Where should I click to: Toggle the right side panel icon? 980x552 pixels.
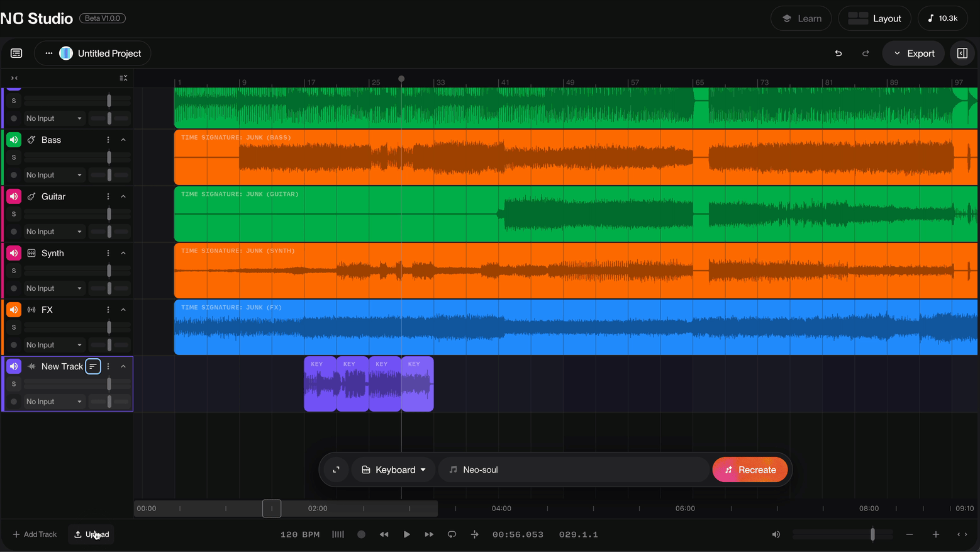[x=962, y=54]
